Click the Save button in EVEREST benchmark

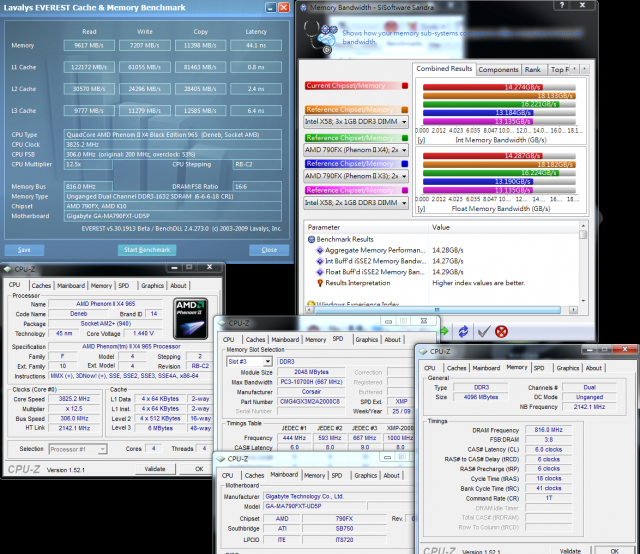coord(24,250)
